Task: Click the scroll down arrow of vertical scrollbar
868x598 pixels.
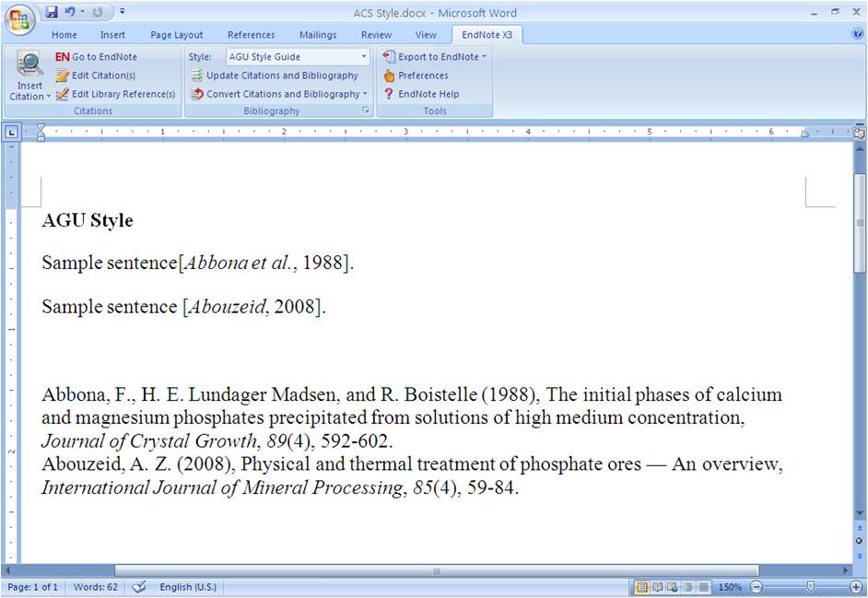Action: [860, 514]
